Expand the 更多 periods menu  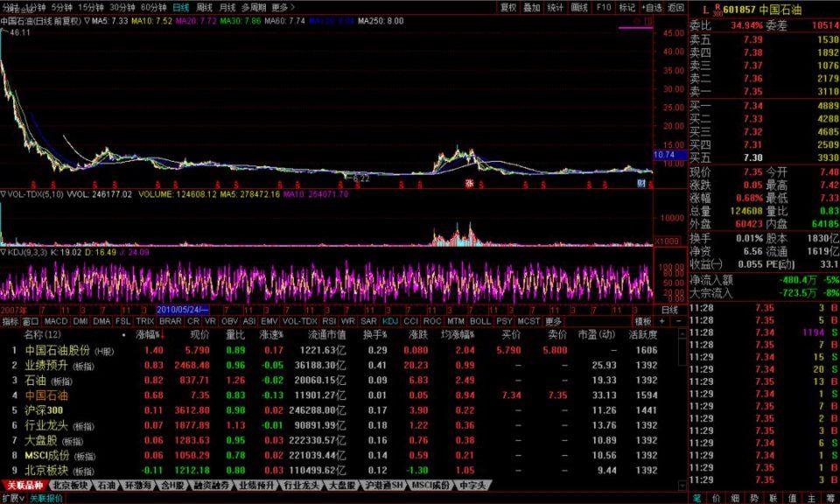click(x=282, y=7)
